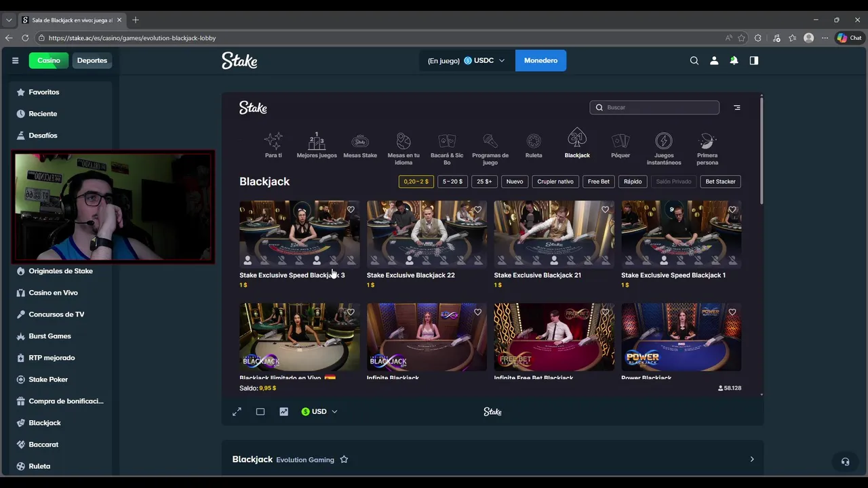Favorite the Blackjack Evolution Gaming star

point(344,460)
